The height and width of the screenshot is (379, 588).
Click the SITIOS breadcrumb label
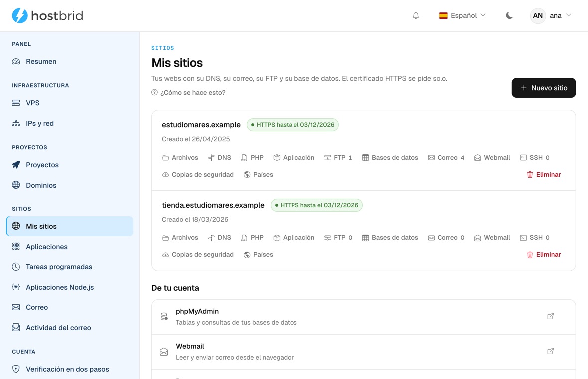(x=163, y=48)
